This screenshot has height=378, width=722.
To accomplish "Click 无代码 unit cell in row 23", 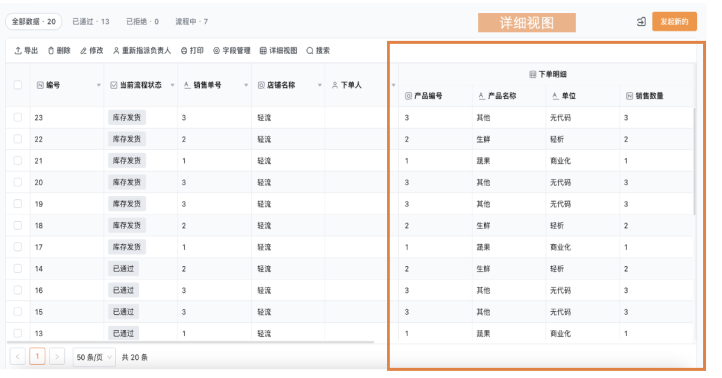I will [560, 118].
